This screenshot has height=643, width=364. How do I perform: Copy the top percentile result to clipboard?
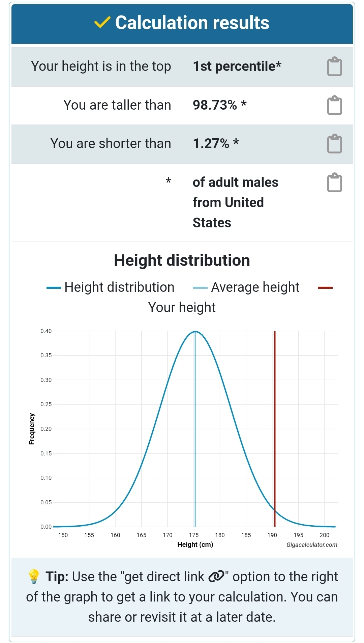[334, 66]
